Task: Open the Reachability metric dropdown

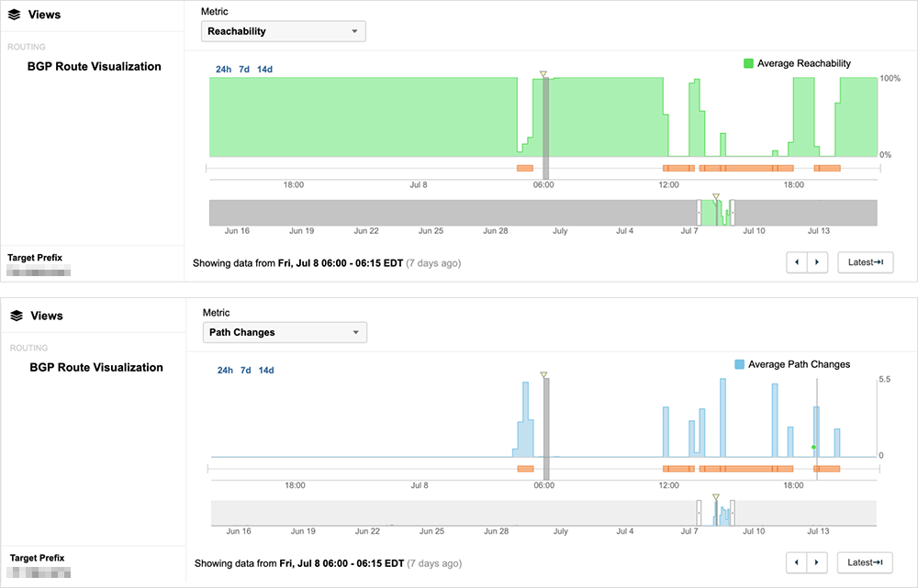Action: tap(283, 31)
